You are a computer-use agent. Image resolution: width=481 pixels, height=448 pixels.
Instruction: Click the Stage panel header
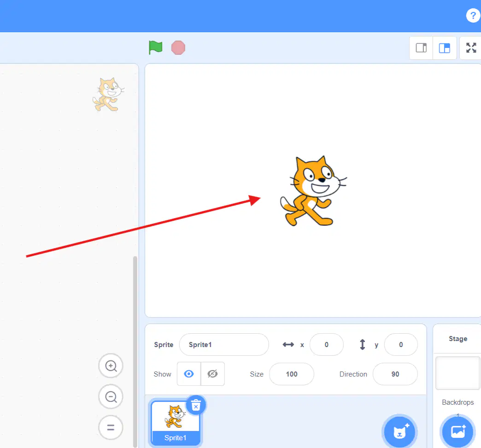click(x=458, y=339)
